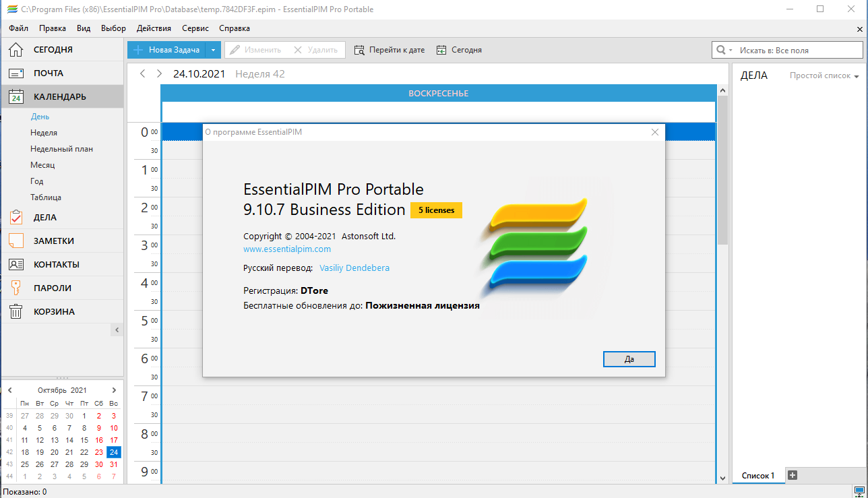Open the Сервис menu
868x498 pixels.
[x=195, y=28]
